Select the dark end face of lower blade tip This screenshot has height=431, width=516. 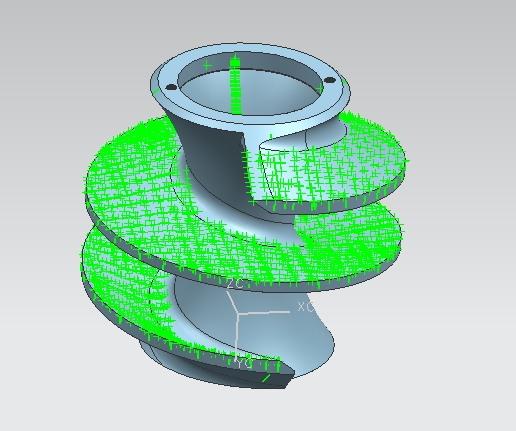pyautogui.click(x=276, y=378)
